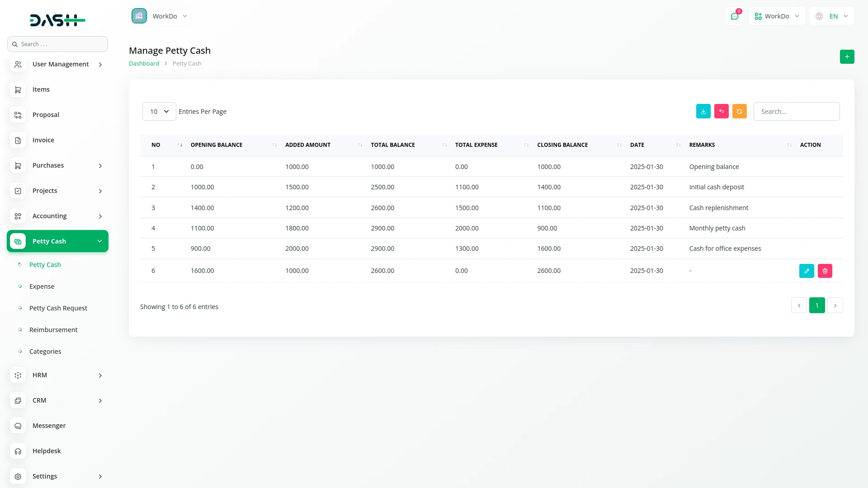868x488 pixels.
Task: Click the Dashboard breadcrumb link
Action: [x=144, y=63]
